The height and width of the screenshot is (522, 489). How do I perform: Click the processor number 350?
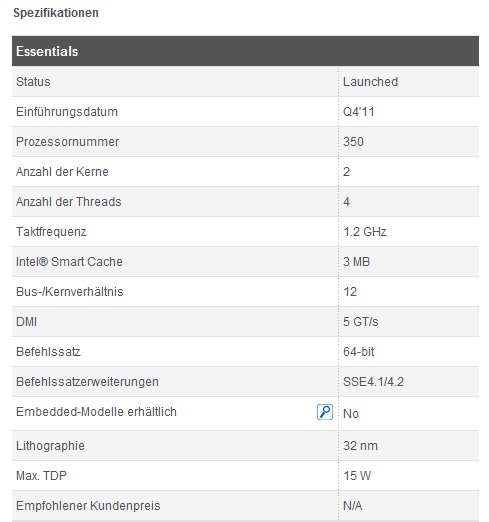(x=353, y=142)
